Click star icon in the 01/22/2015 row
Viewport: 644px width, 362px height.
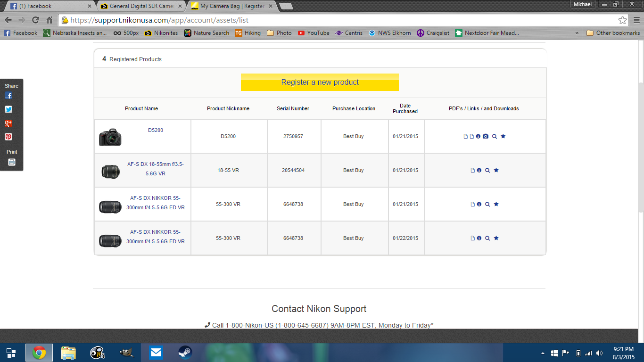[496, 238]
